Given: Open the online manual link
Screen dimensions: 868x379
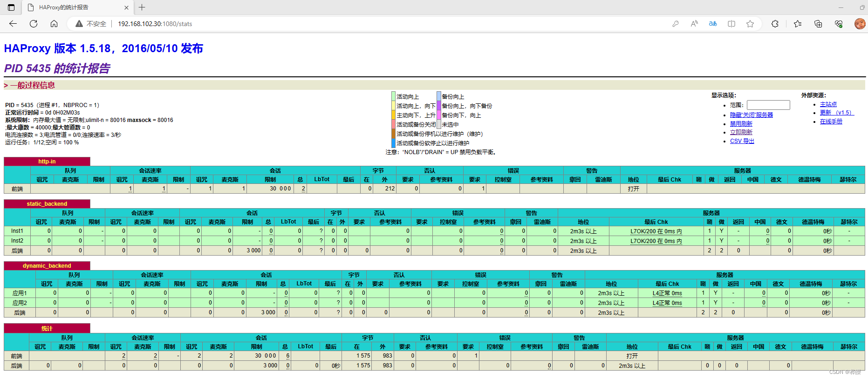Looking at the screenshot, I should click(x=831, y=122).
